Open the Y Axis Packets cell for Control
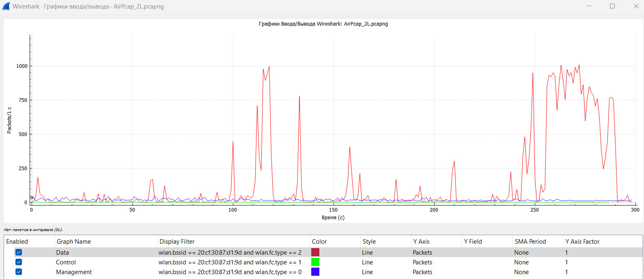644x279 pixels. [x=422, y=262]
